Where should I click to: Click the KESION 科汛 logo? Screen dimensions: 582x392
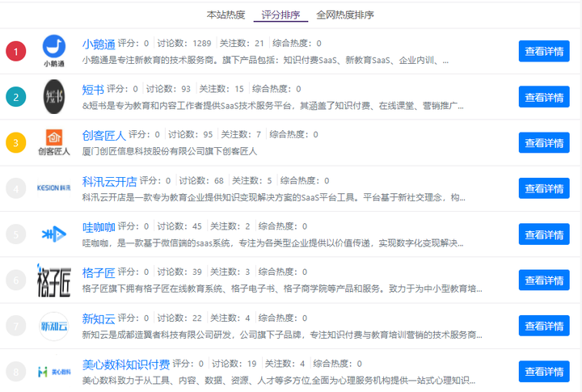(54, 188)
